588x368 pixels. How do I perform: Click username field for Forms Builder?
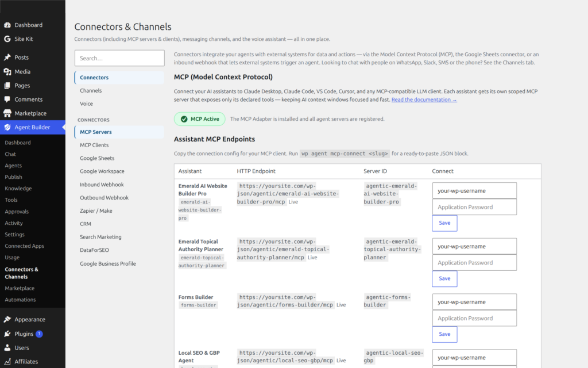474,302
